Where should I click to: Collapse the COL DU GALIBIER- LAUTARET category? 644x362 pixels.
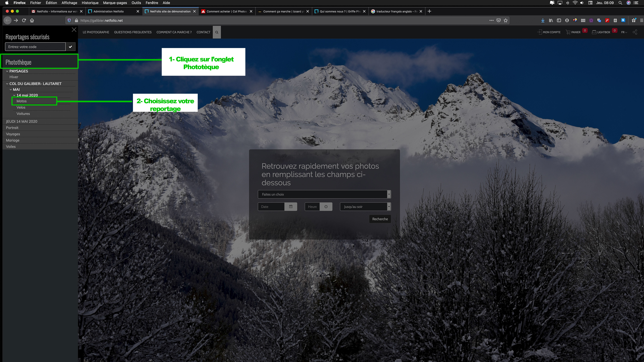pyautogui.click(x=7, y=84)
